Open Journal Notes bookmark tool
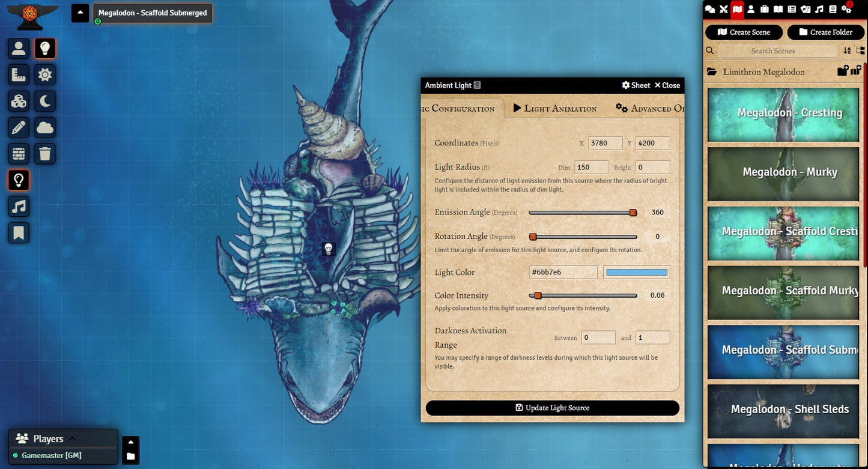 pyautogui.click(x=19, y=233)
